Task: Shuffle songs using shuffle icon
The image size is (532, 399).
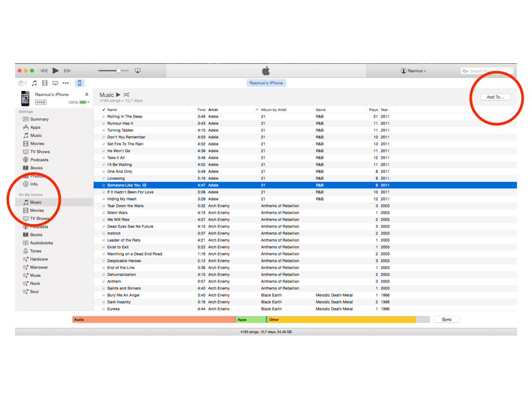Action: pos(126,95)
